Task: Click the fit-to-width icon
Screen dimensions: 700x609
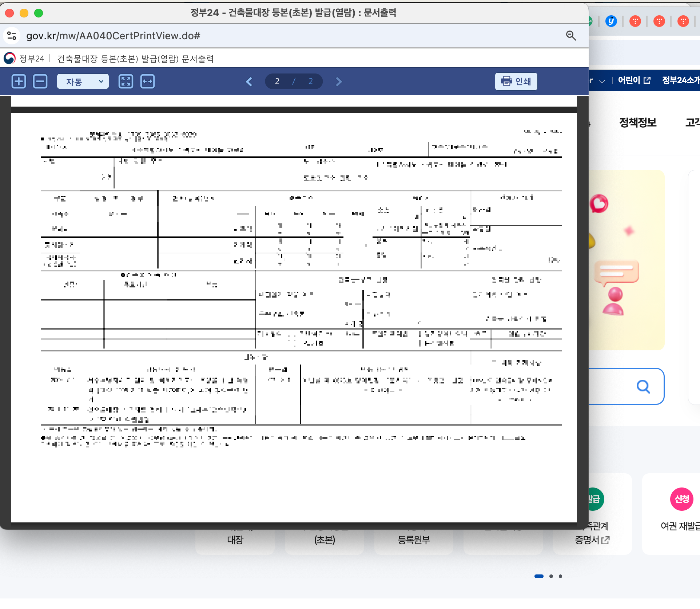Action: 148,81
